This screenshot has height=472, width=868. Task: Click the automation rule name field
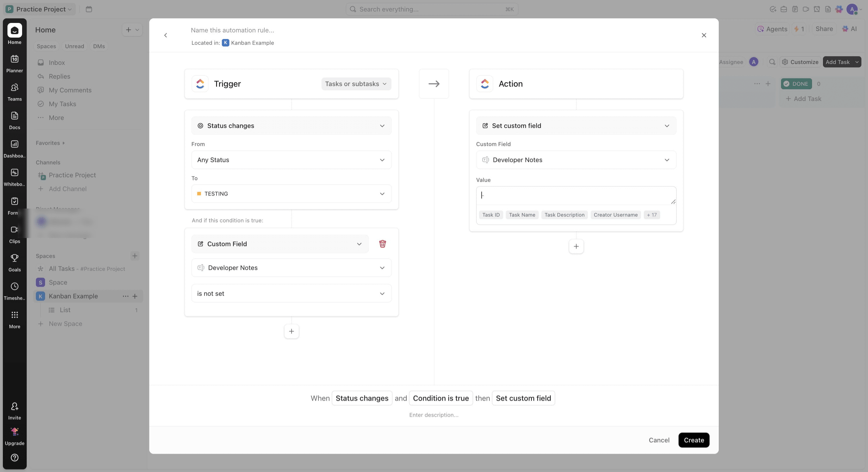click(232, 30)
